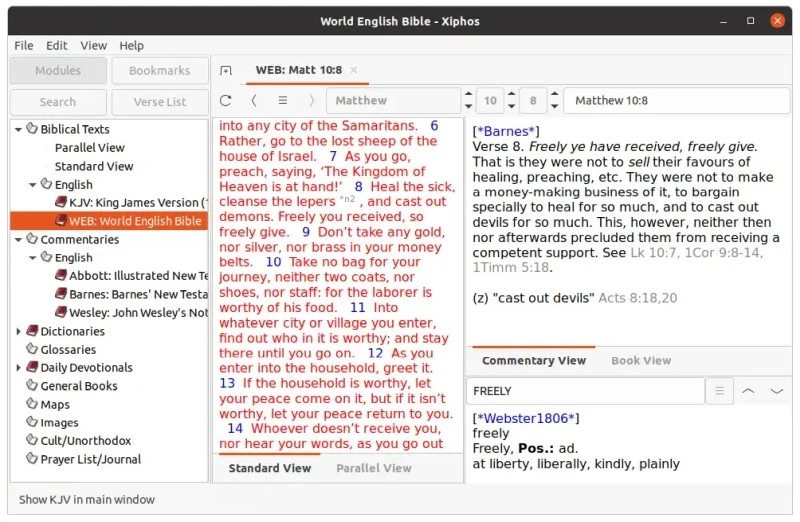The width and height of the screenshot is (800, 522).
Task: Expand the Daily Devotionals tree node
Action: pyautogui.click(x=18, y=368)
